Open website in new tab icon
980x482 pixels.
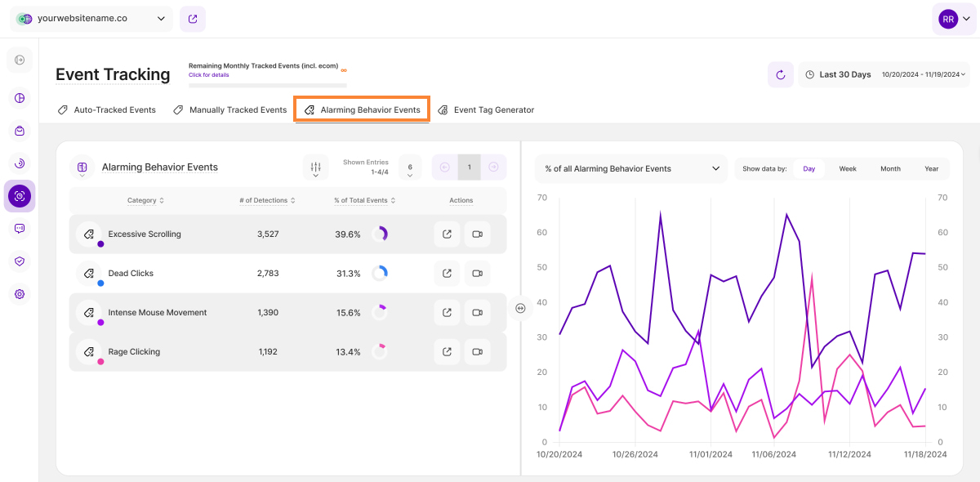click(193, 19)
